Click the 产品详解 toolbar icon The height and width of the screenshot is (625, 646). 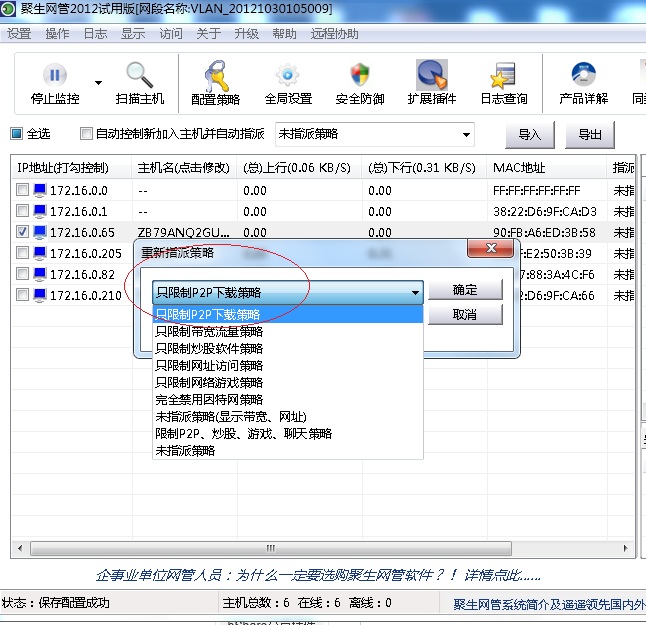click(x=583, y=75)
